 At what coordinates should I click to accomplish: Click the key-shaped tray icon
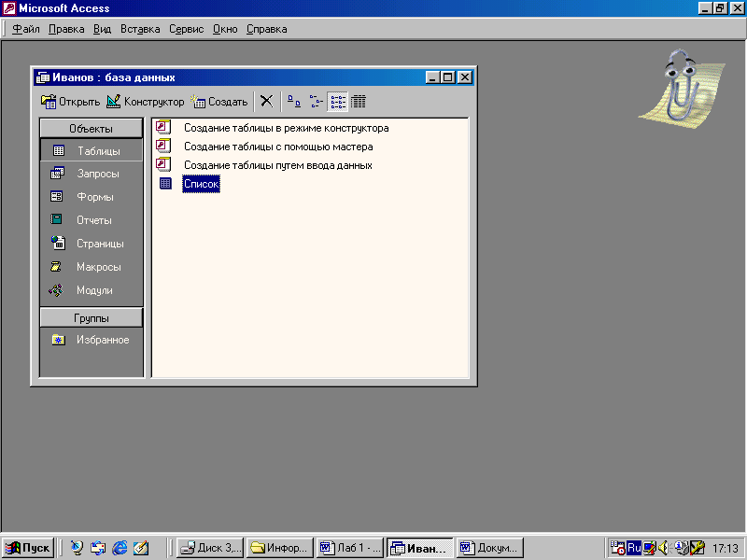pyautogui.click(x=698, y=548)
